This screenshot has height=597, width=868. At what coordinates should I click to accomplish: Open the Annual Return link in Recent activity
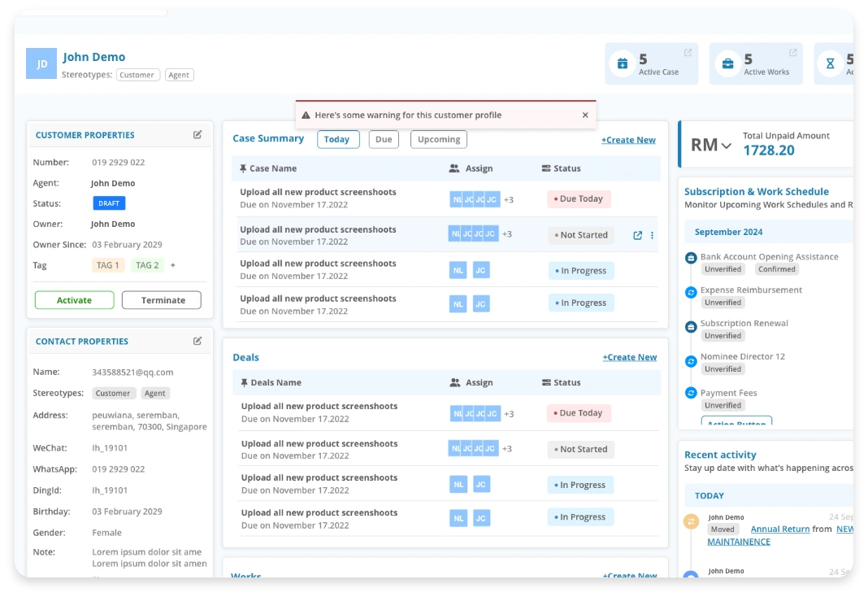click(x=780, y=529)
